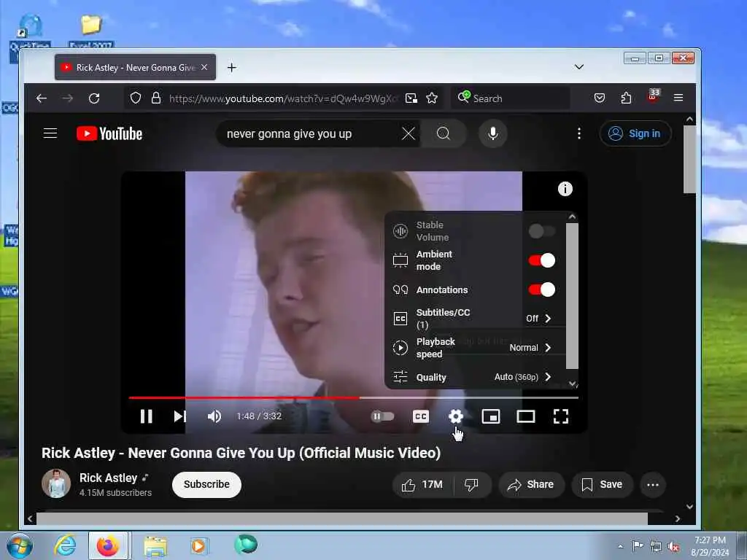
Task: Skip to next video
Action: pyautogui.click(x=179, y=416)
